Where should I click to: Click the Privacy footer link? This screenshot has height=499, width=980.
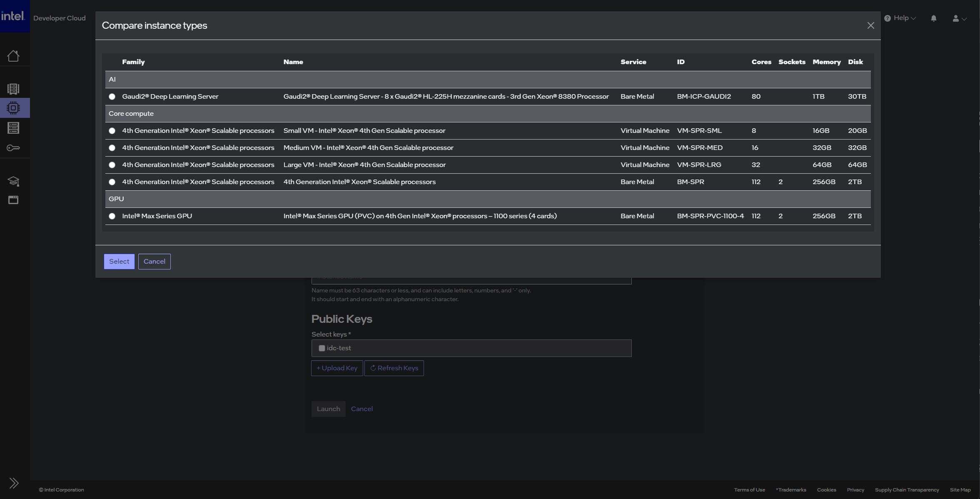[855, 490]
